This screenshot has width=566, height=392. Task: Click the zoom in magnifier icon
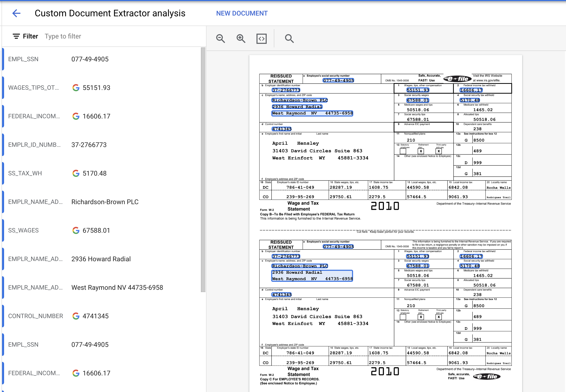click(241, 39)
